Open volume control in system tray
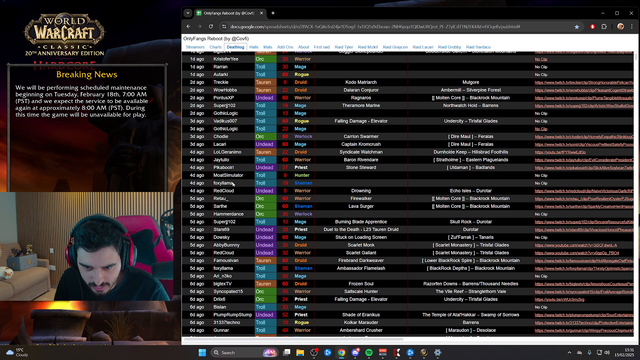Viewport: 640px width, 360px height. 607,353
